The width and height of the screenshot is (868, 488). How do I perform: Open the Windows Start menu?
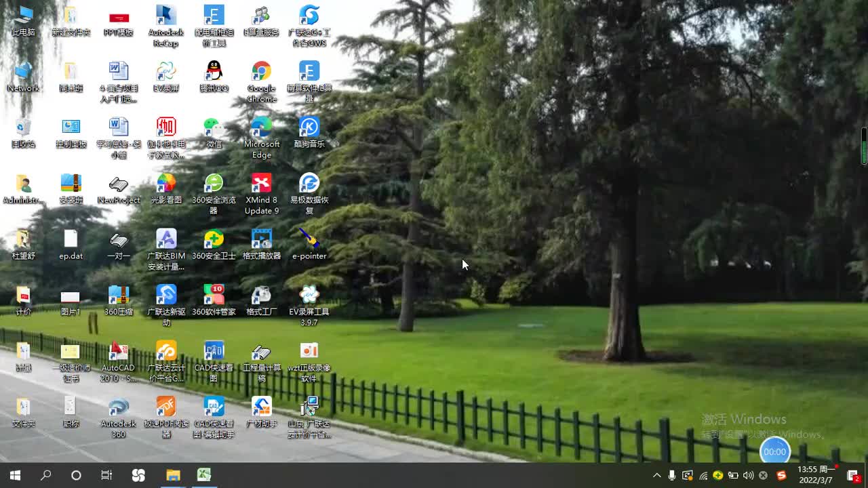pyautogui.click(x=15, y=475)
